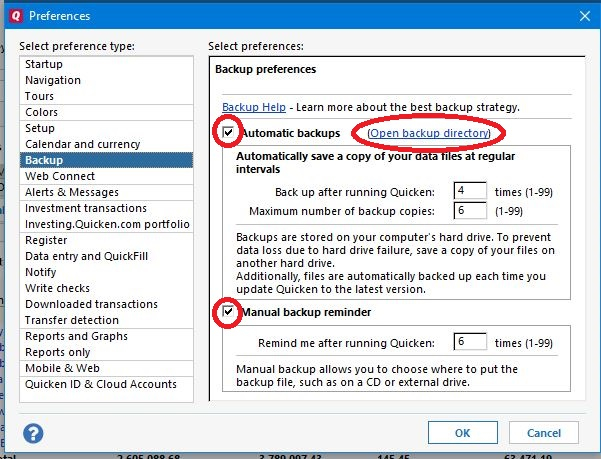Viewport: 601px width, 459px height.
Task: Select Transfer detection preference
Action: 107,320
